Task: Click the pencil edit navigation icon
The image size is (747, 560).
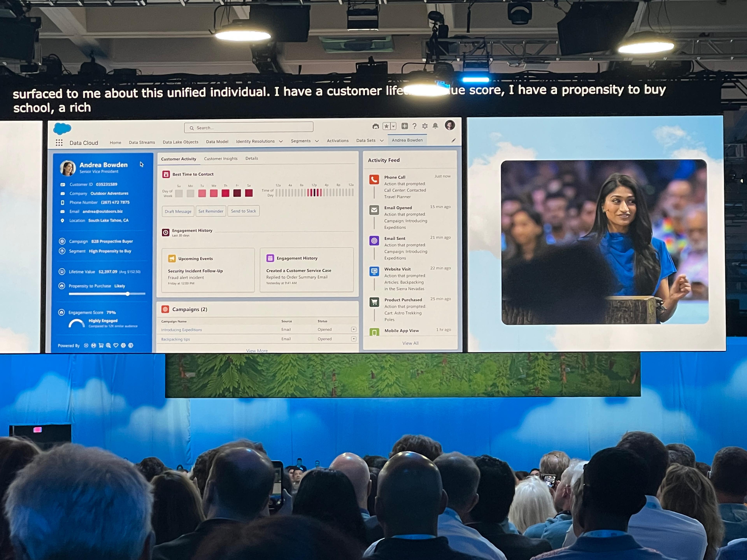Action: pyautogui.click(x=453, y=140)
